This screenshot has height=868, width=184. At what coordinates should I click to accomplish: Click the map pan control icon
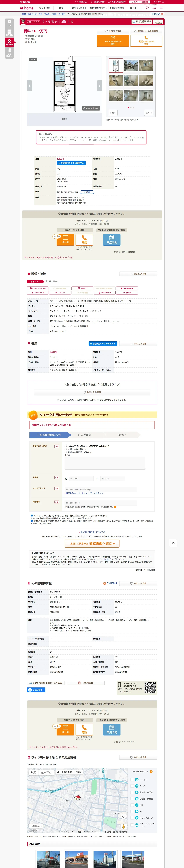tap(124, 816)
